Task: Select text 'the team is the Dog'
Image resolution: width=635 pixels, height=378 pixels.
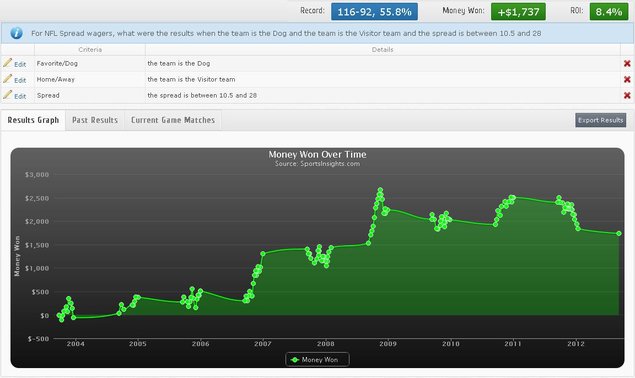Action: pyautogui.click(x=179, y=63)
